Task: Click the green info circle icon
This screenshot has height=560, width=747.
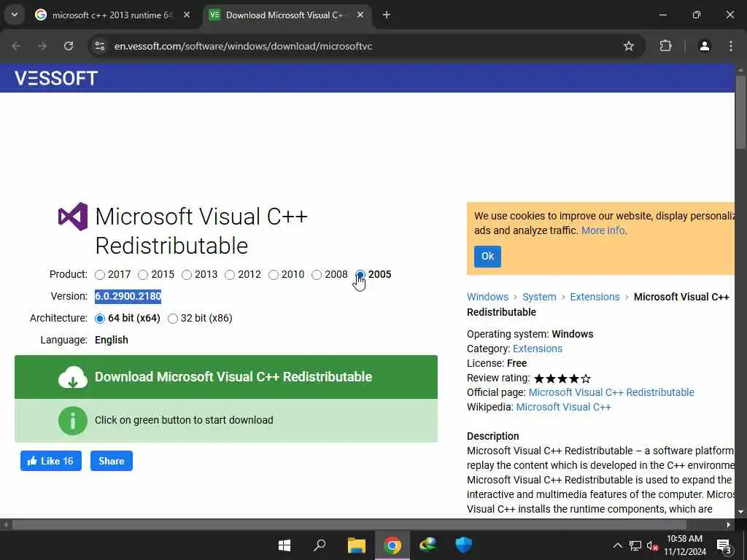Action: (x=73, y=421)
